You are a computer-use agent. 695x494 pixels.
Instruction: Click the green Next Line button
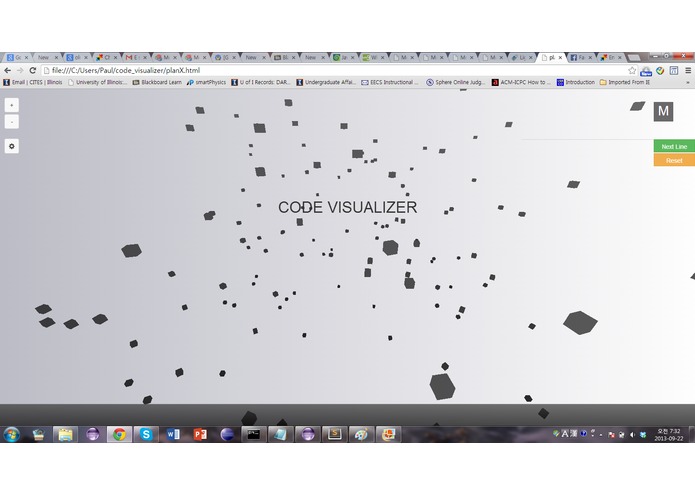point(674,146)
